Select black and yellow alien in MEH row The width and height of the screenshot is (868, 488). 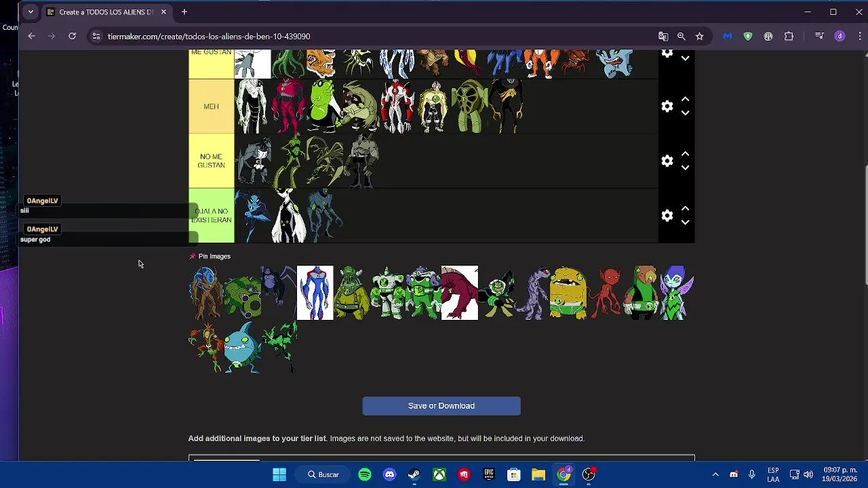tap(507, 106)
